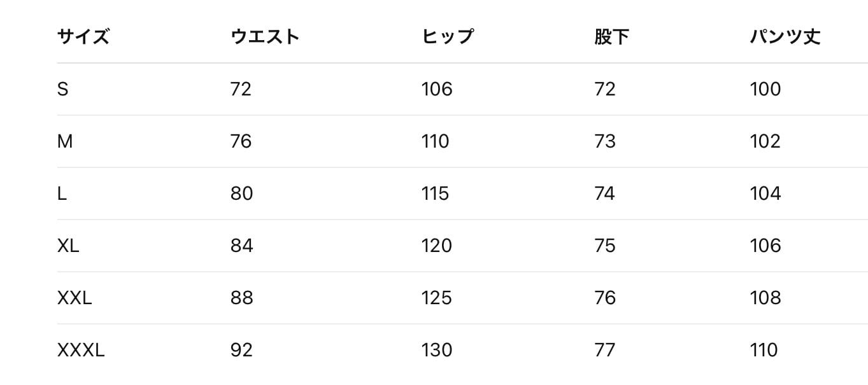
Task: Click the パンツ丈 column header
Action: tap(785, 37)
